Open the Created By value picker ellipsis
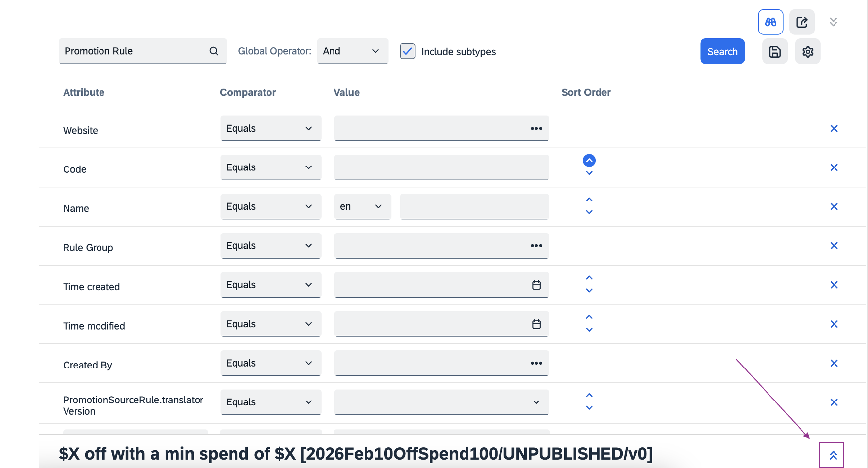Screen dimensions: 868x468 click(536, 363)
